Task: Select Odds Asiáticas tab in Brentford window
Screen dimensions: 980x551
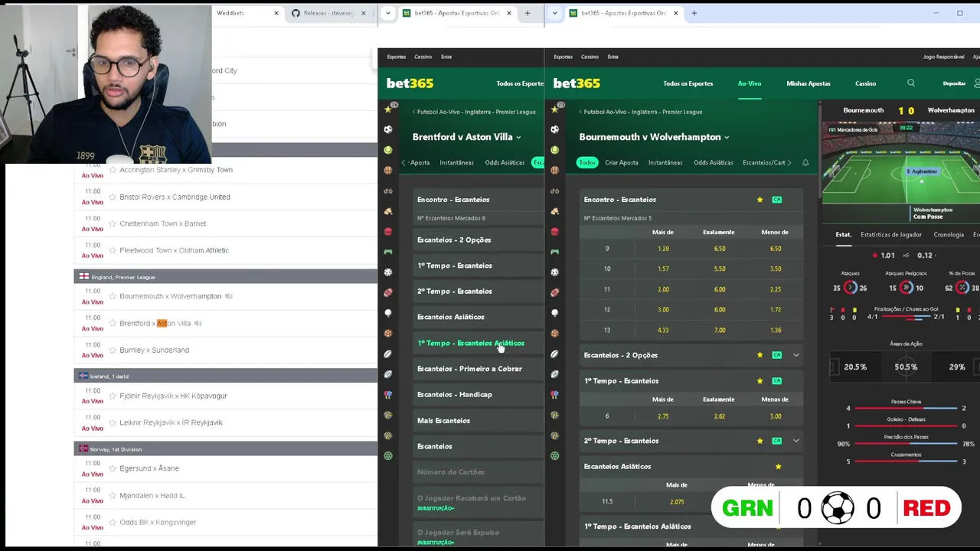Action: coord(505,163)
